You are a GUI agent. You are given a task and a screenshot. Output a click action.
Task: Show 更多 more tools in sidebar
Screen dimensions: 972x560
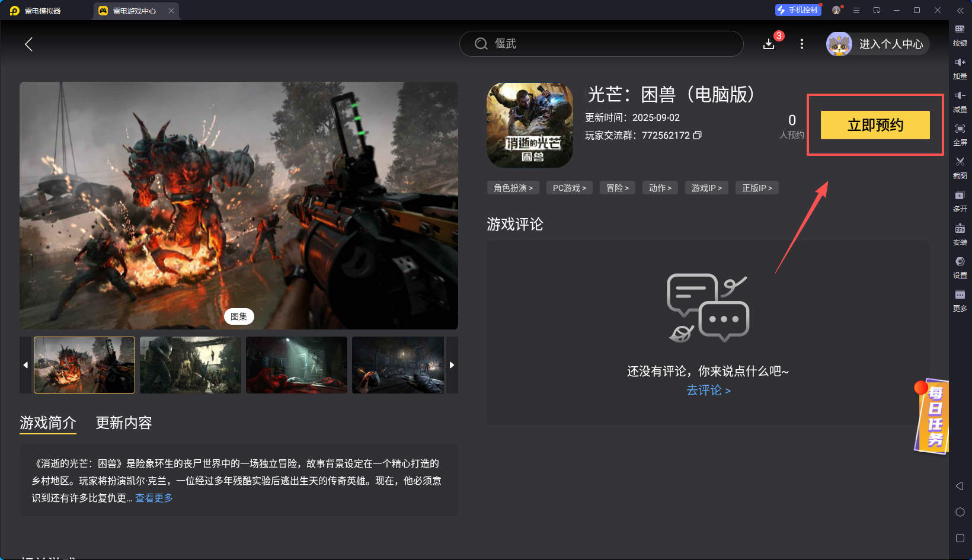[960, 300]
